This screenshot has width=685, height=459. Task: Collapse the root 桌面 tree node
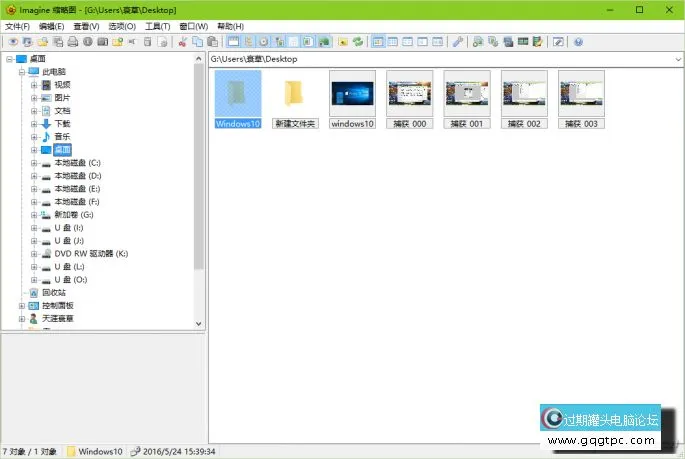9,59
